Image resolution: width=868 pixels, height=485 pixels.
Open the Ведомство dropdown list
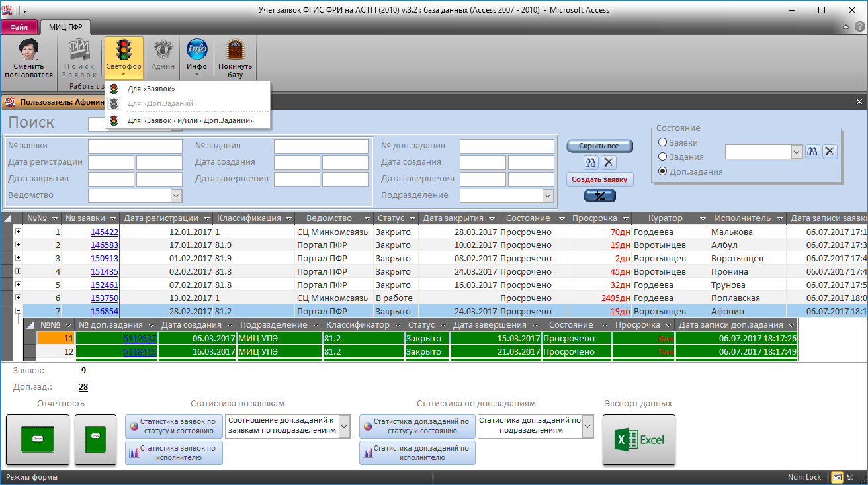click(176, 195)
